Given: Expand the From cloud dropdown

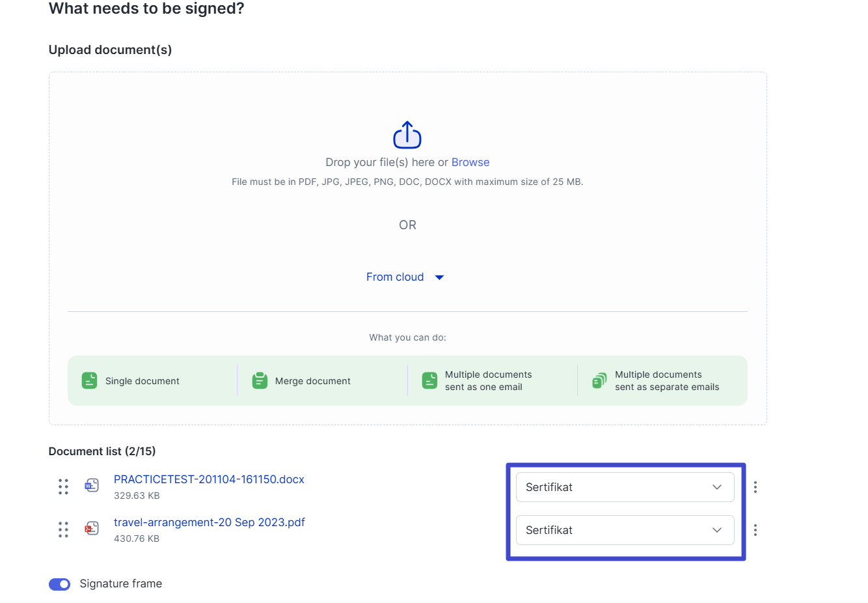Looking at the screenshot, I should pyautogui.click(x=405, y=277).
